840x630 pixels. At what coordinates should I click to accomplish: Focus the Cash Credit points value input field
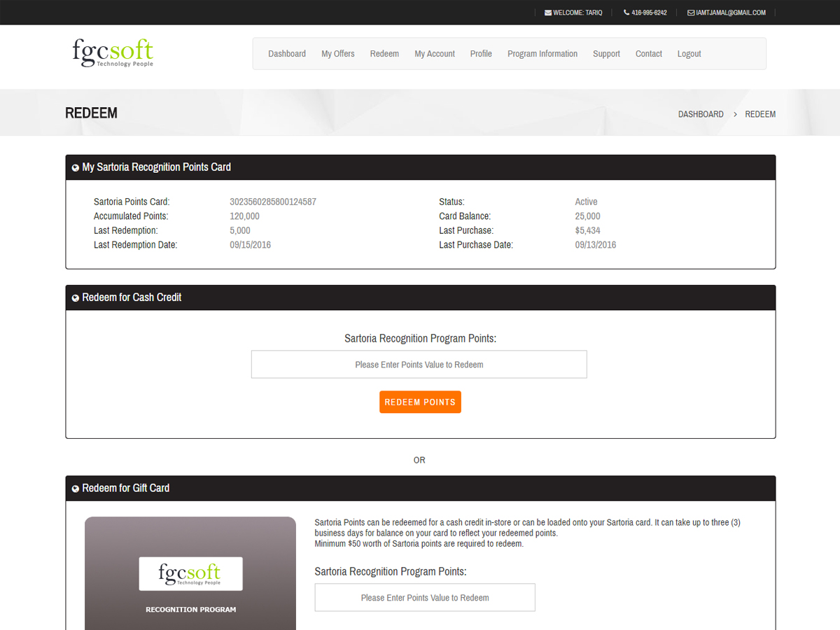pyautogui.click(x=419, y=365)
